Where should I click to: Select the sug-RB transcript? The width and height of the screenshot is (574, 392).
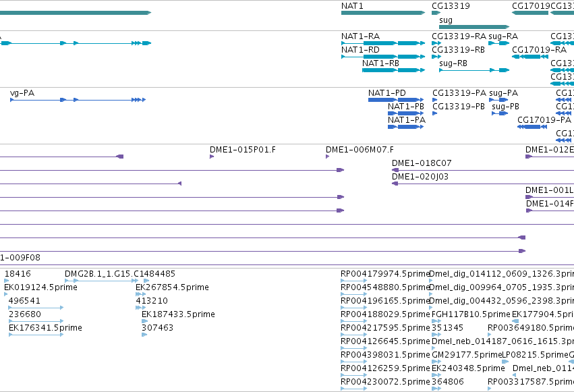click(x=474, y=70)
